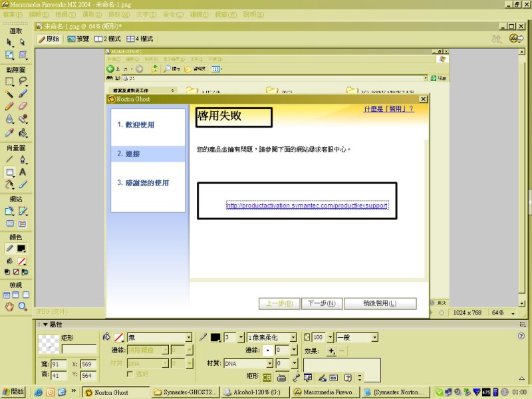Open the 文字(T) menu
This screenshot has width=532, height=399.
(146, 15)
